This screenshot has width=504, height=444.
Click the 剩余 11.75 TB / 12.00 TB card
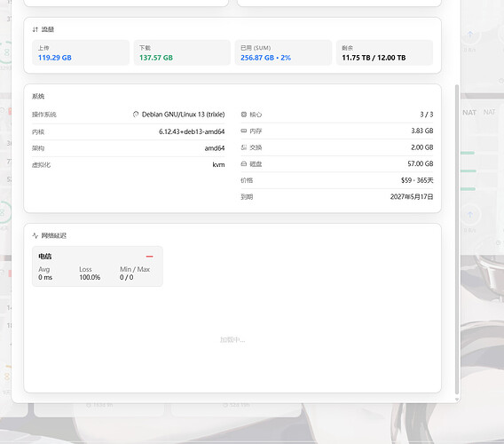pyautogui.click(x=384, y=52)
